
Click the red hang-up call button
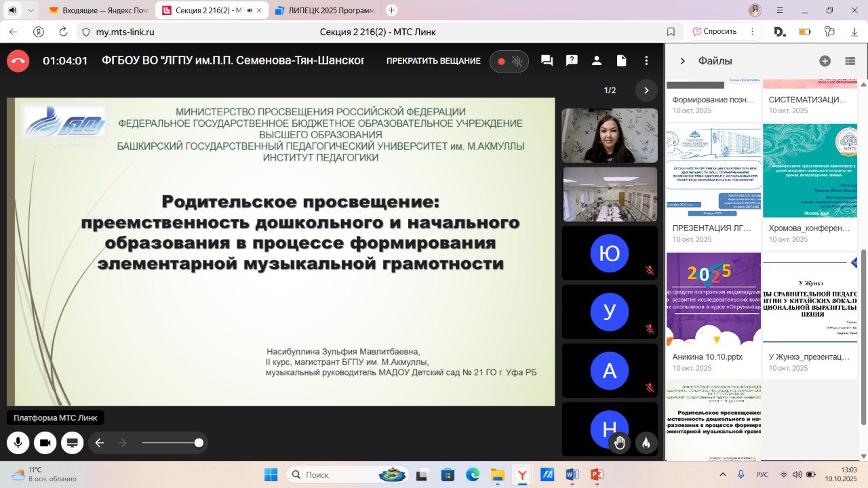pyautogui.click(x=18, y=61)
